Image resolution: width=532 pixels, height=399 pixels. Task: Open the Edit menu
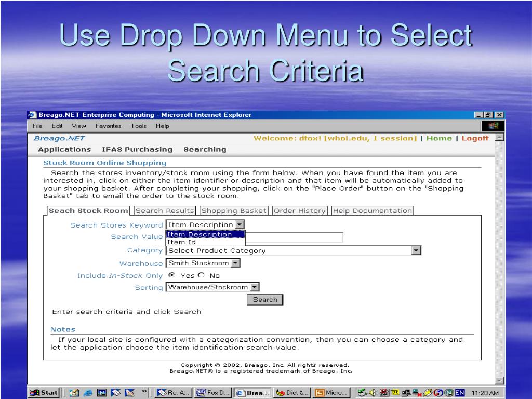(57, 126)
